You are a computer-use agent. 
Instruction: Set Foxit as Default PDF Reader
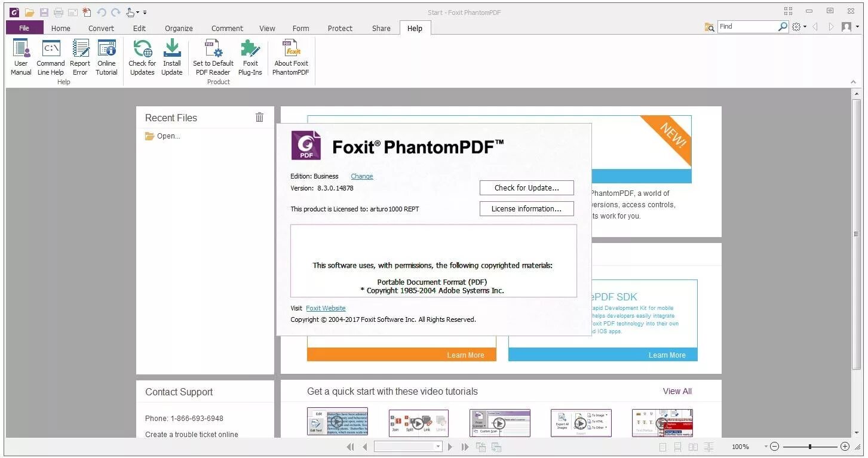click(x=213, y=57)
